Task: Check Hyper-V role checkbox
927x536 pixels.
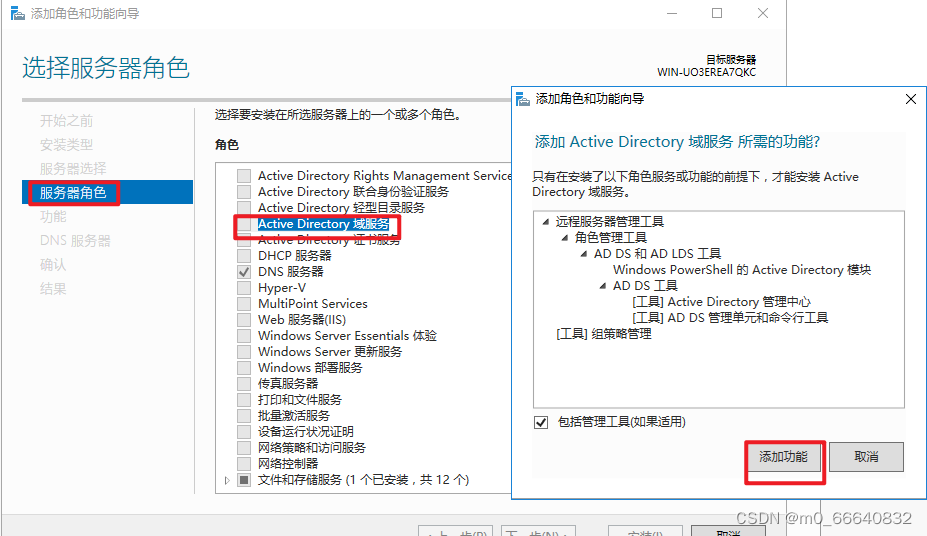Action: 244,288
